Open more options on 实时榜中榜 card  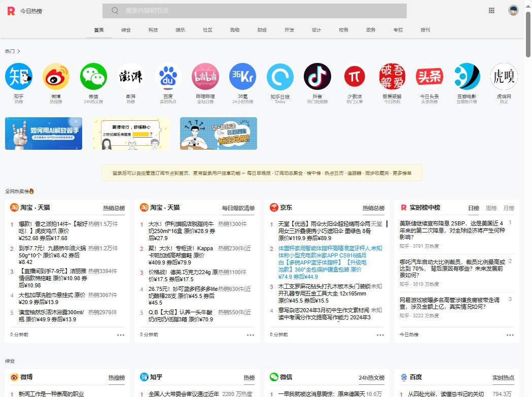tap(510, 335)
